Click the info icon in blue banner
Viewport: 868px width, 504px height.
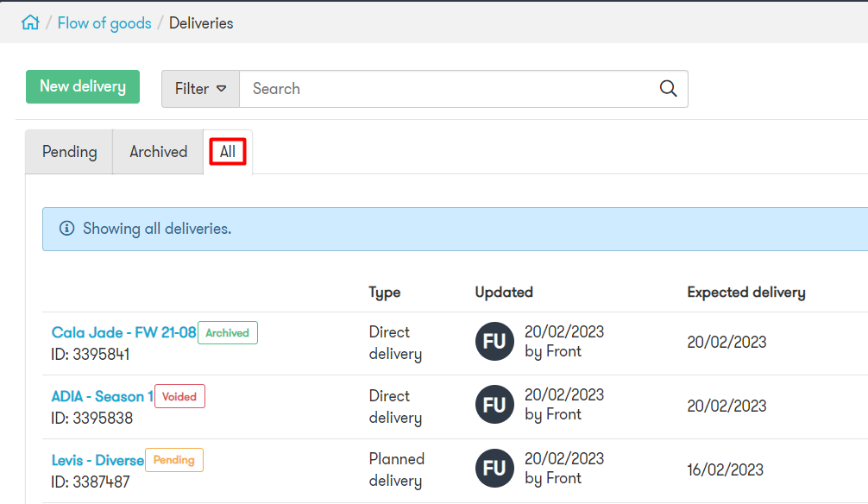click(x=67, y=228)
